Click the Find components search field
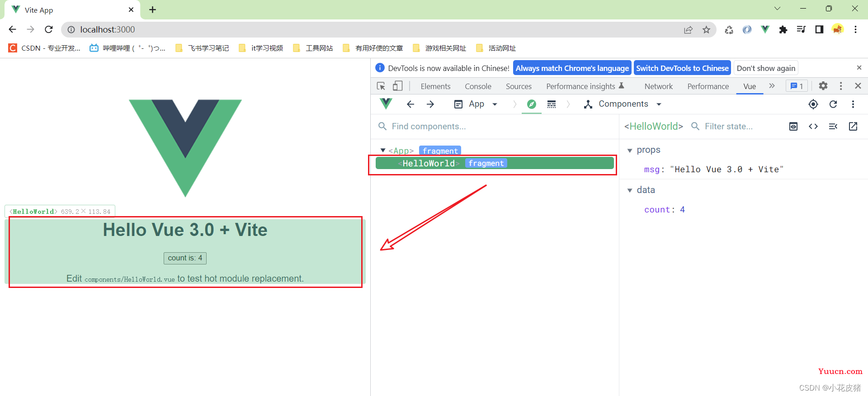This screenshot has width=868, height=396. 495,127
